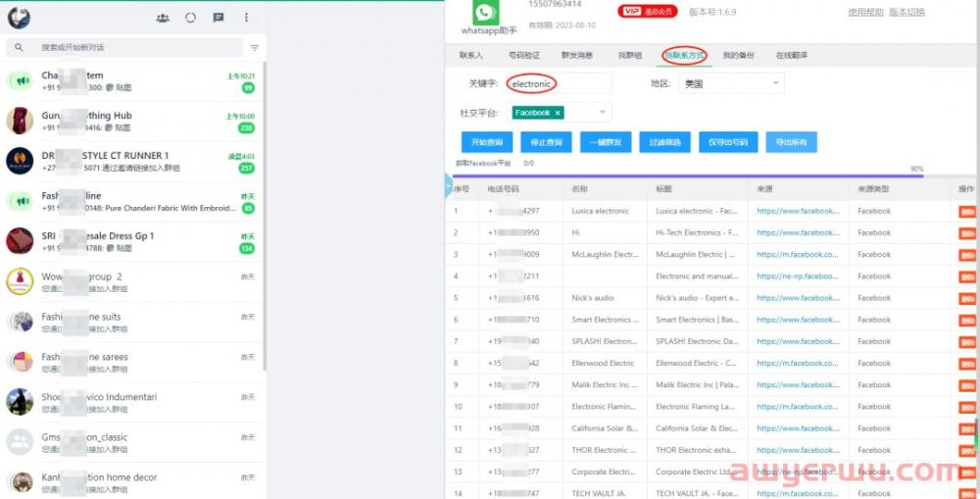This screenshot has height=499, width=980.
Task: Click the Gms...on_classic default group avatar
Action: point(20,441)
